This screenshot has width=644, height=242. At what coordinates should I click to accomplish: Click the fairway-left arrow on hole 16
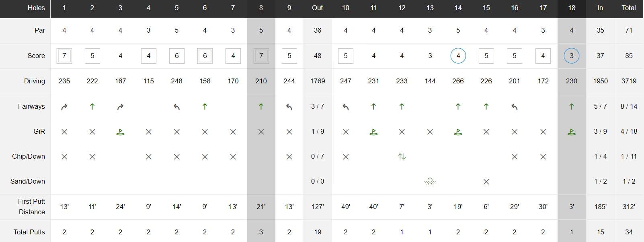[x=514, y=107]
